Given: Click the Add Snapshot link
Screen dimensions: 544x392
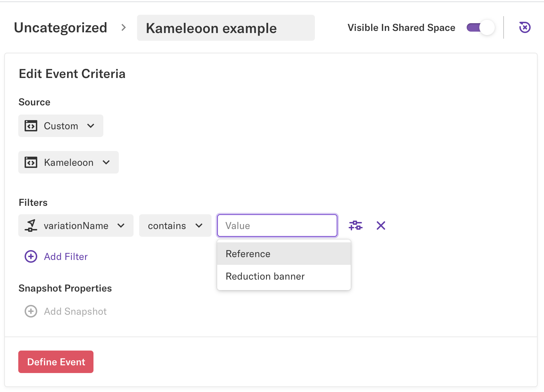Looking at the screenshot, I should (x=75, y=312).
